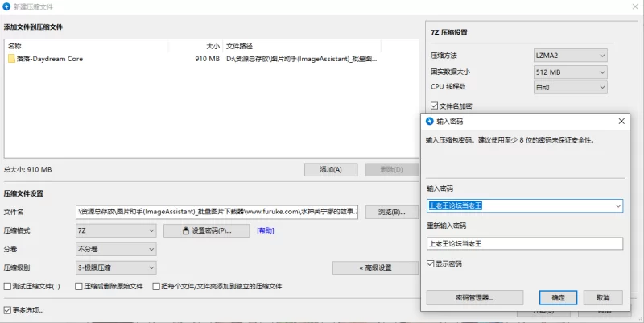This screenshot has width=644, height=323.
Task: Click the [帮助] help link
Action: pyautogui.click(x=266, y=231)
